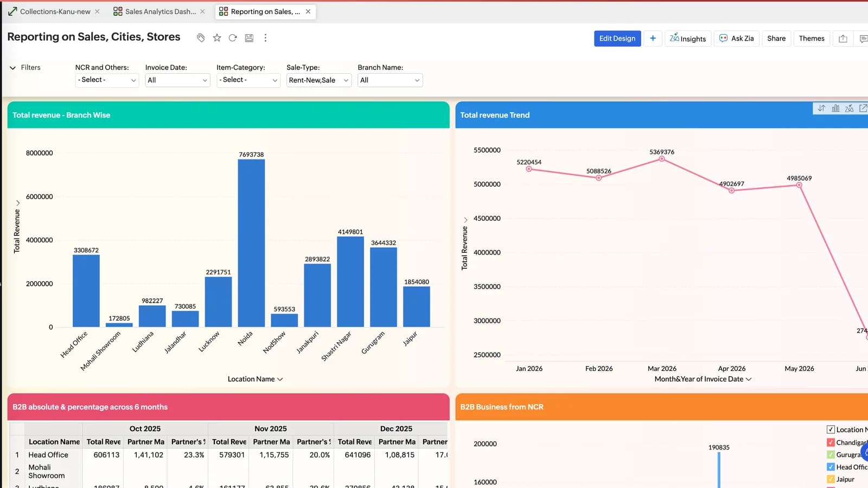The height and width of the screenshot is (488, 868).
Task: Click the Dec 2025 column group header
Action: [397, 428]
